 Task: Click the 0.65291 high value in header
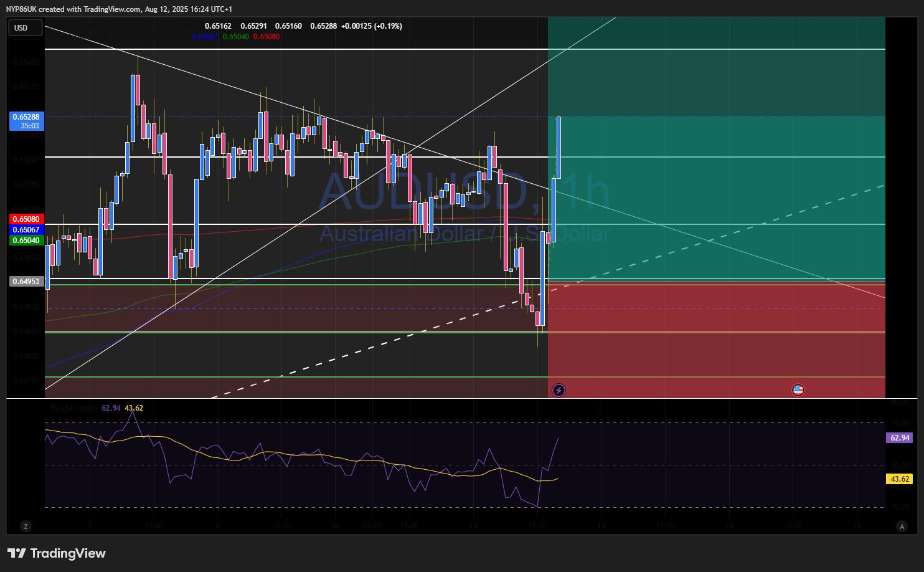254,26
